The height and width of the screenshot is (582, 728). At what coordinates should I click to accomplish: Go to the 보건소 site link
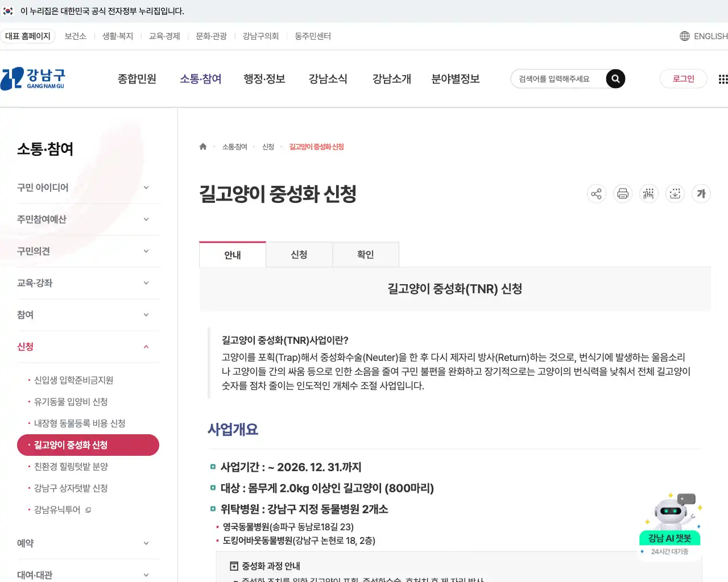[x=76, y=36]
